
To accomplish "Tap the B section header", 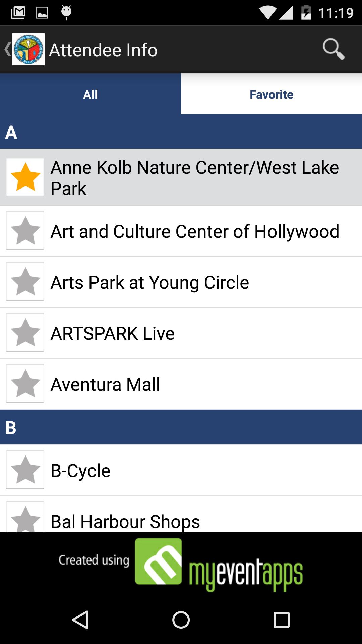I will [x=181, y=427].
